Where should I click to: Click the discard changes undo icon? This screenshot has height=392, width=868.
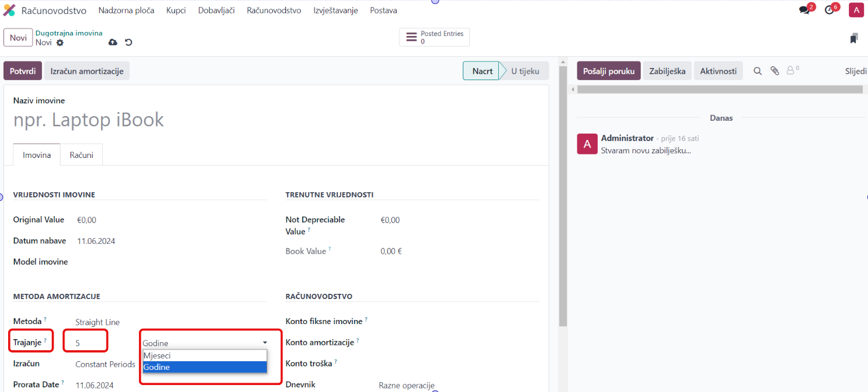(128, 42)
